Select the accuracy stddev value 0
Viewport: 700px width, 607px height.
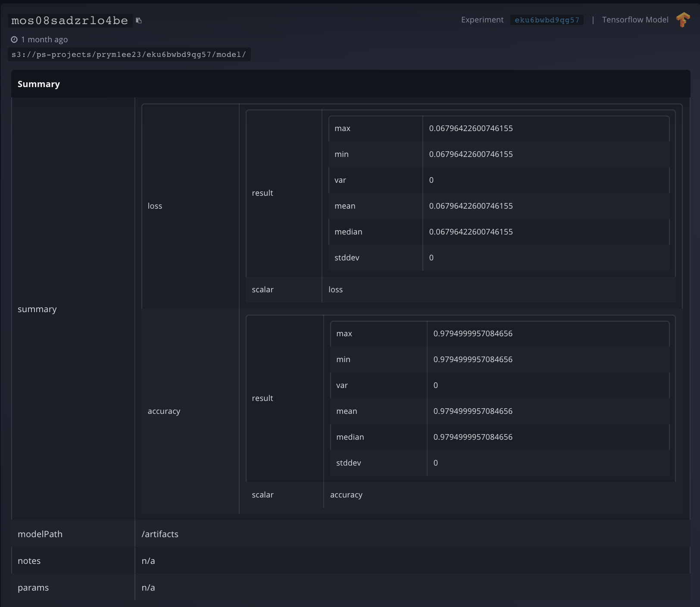pos(436,463)
